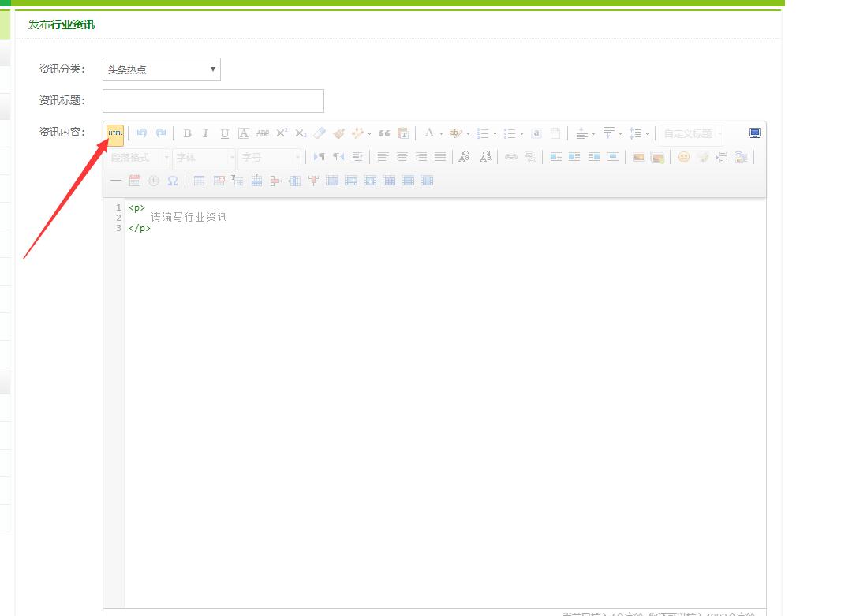Click the Bold formatting icon
Image resolution: width=856 pixels, height=616 pixels.
[x=187, y=134]
